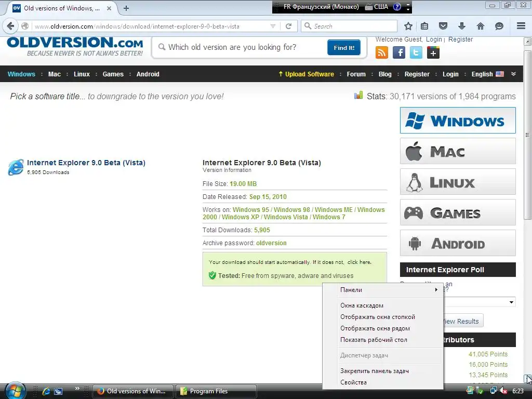The height and width of the screenshot is (399, 532).
Task: Open the Blog link
Action: point(385,74)
